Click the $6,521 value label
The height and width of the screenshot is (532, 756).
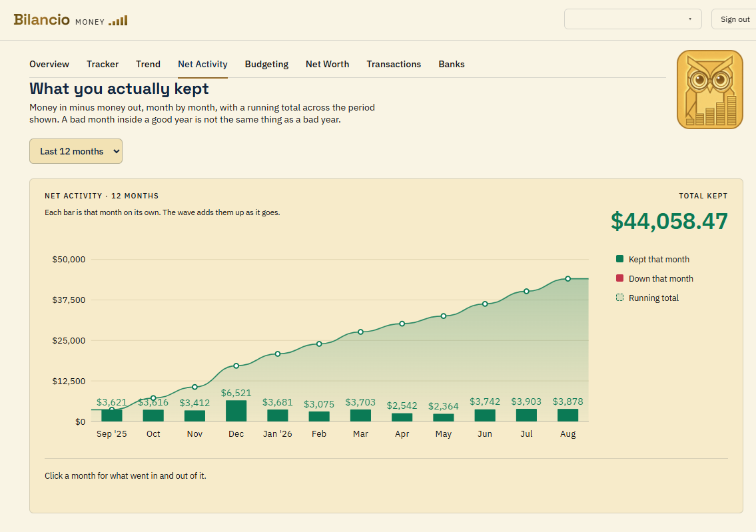(236, 393)
